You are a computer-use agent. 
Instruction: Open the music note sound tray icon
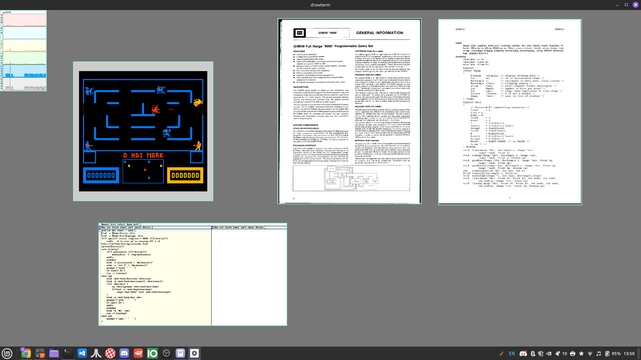[598, 353]
